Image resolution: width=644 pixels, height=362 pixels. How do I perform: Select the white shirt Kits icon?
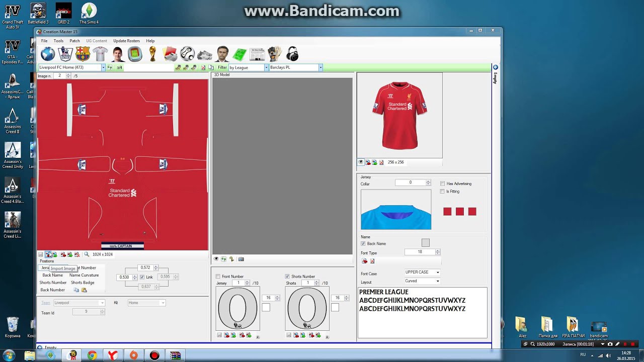(x=100, y=54)
